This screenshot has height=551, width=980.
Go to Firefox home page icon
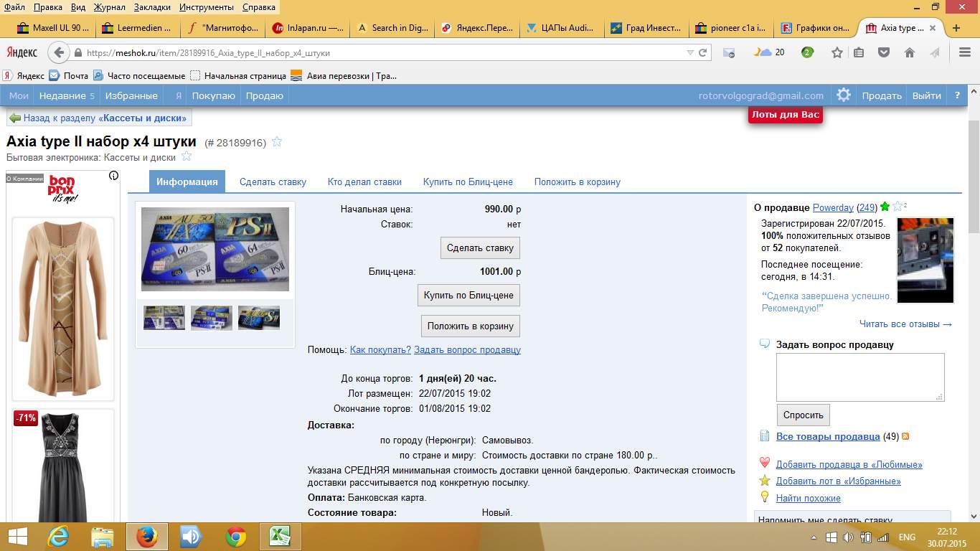coord(910,52)
